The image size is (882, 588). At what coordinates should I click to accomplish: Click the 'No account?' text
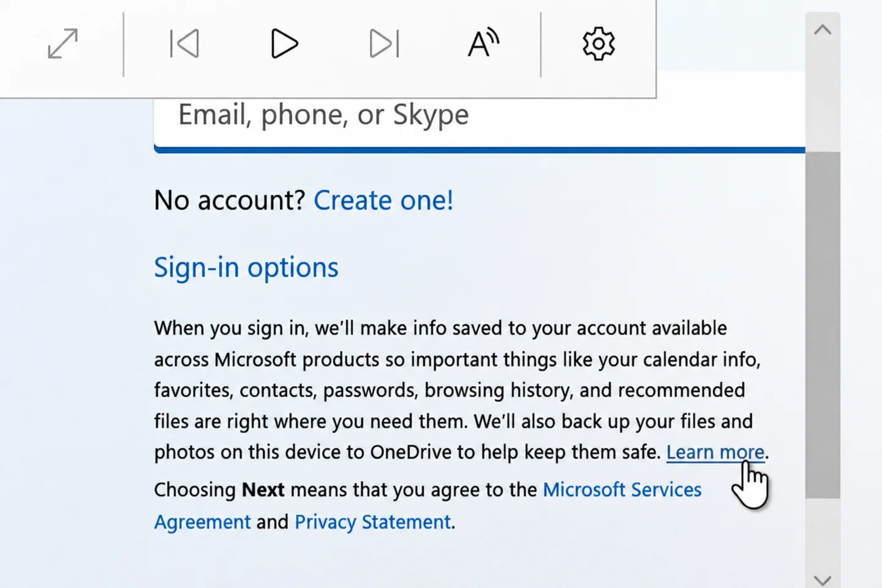[x=230, y=200]
